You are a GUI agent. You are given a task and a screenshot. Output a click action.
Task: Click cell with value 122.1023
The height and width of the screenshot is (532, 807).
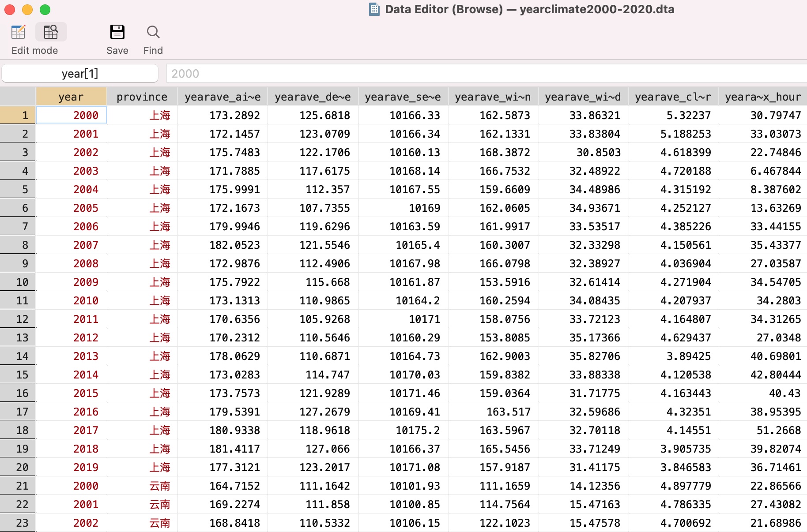493,523
